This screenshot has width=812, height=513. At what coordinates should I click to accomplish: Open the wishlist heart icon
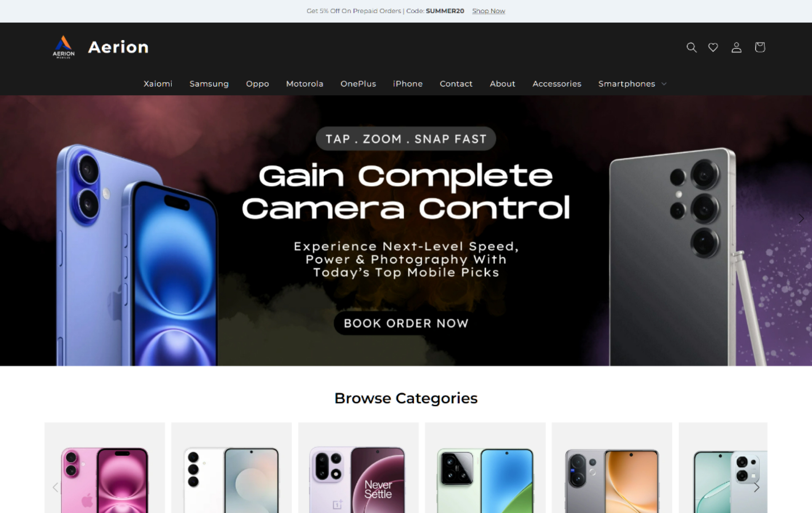(x=713, y=47)
